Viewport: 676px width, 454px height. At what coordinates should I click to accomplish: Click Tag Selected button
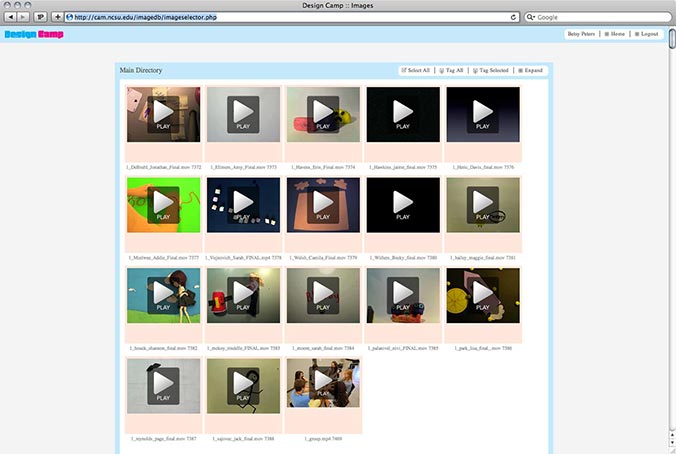coord(491,71)
